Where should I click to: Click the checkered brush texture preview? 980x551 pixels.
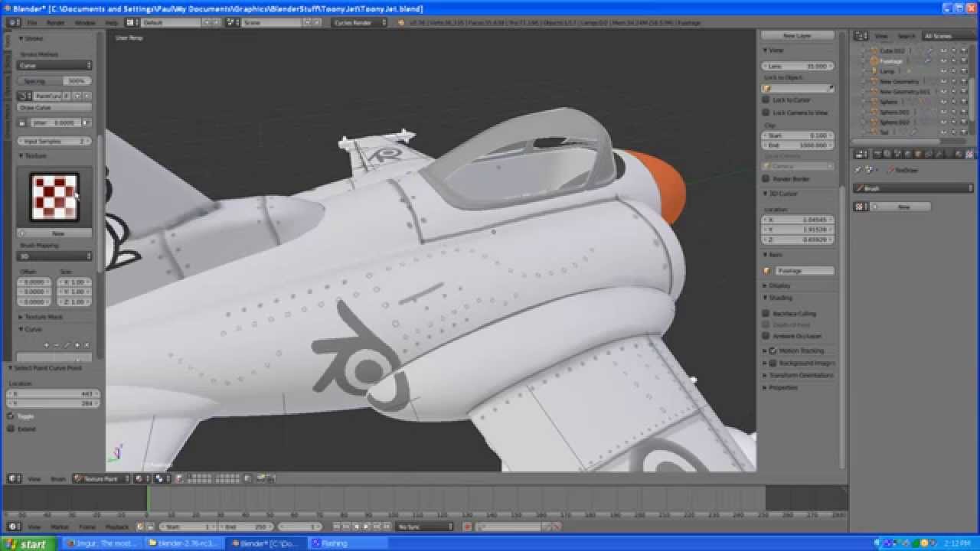coord(54,197)
